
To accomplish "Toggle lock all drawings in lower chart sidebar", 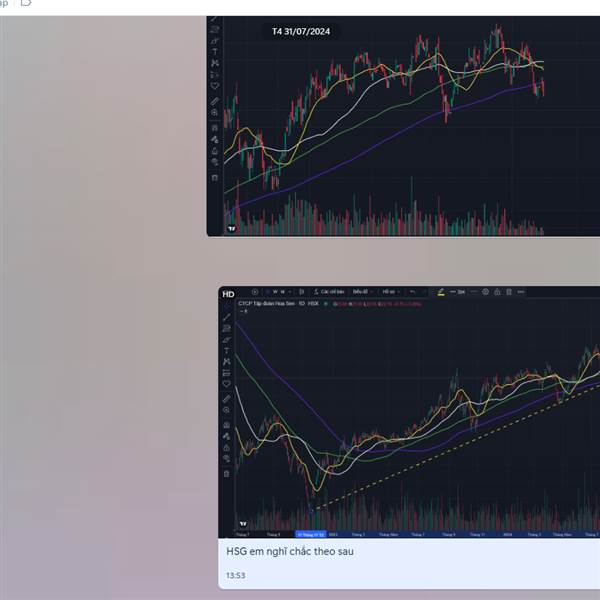I will (227, 448).
